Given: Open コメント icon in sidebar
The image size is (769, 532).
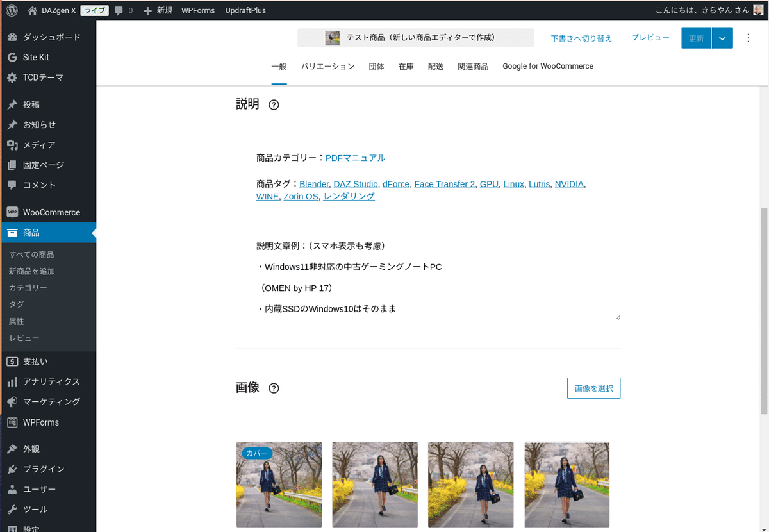Looking at the screenshot, I should coord(12,185).
